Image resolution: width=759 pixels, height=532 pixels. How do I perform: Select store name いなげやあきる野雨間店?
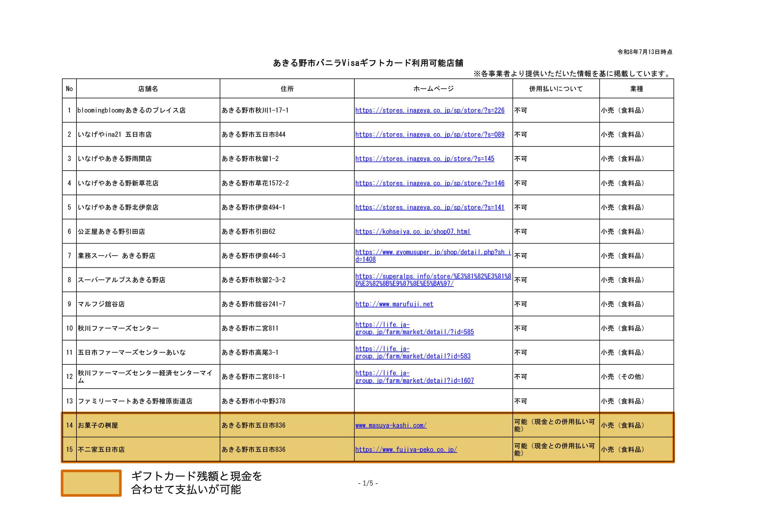pos(115,159)
